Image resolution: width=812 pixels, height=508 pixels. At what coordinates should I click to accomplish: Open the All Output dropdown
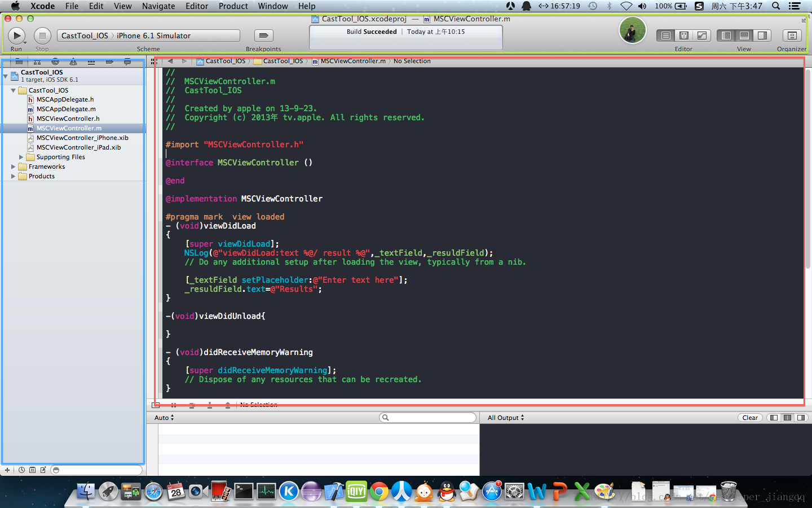click(x=506, y=418)
